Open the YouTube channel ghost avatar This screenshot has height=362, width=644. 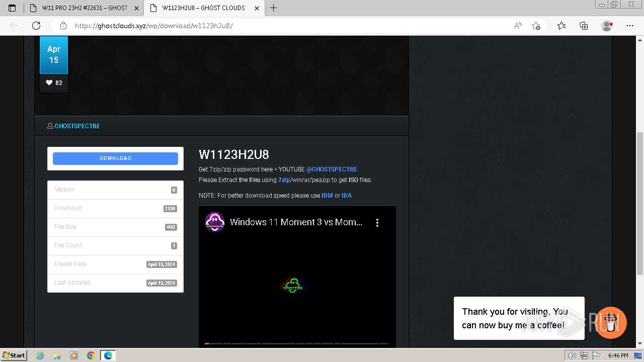[x=215, y=222]
